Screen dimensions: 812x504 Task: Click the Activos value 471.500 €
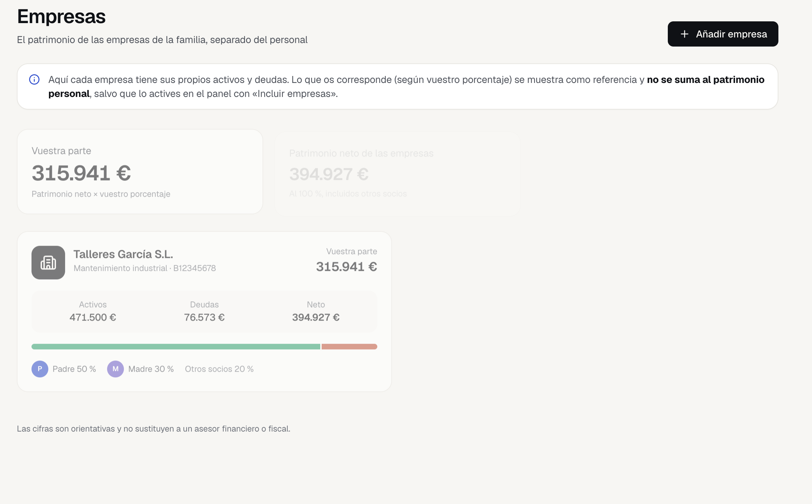(93, 317)
